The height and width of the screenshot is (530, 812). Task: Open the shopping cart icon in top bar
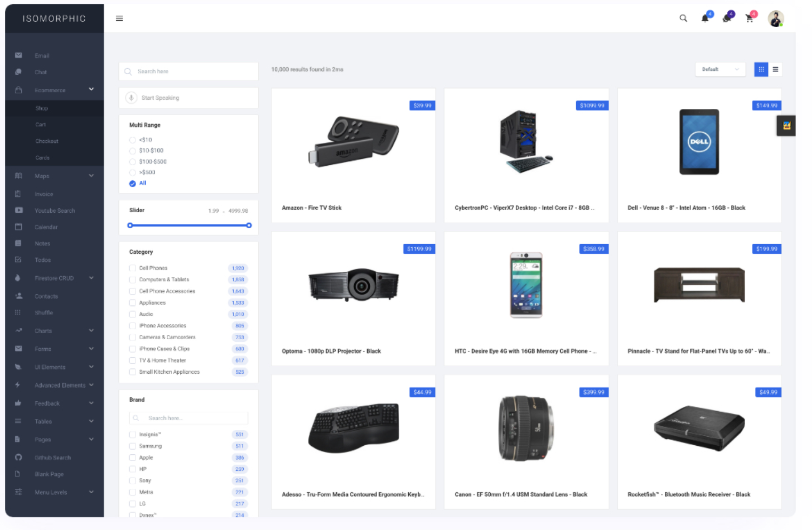point(749,19)
